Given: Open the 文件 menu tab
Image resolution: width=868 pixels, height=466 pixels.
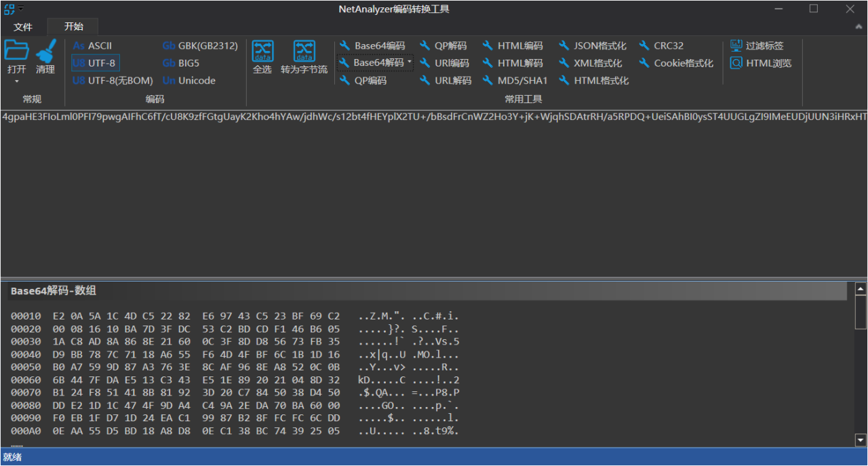Looking at the screenshot, I should [23, 27].
